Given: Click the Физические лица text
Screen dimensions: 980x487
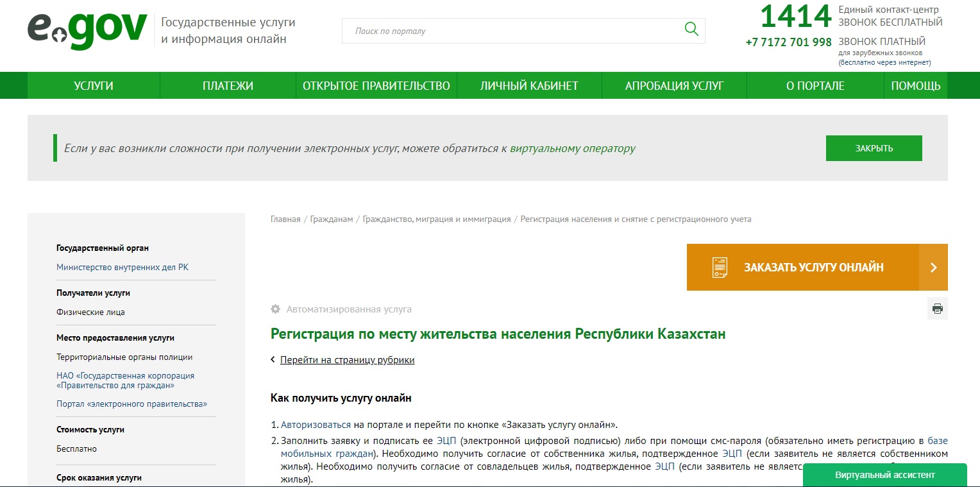Looking at the screenshot, I should [90, 312].
